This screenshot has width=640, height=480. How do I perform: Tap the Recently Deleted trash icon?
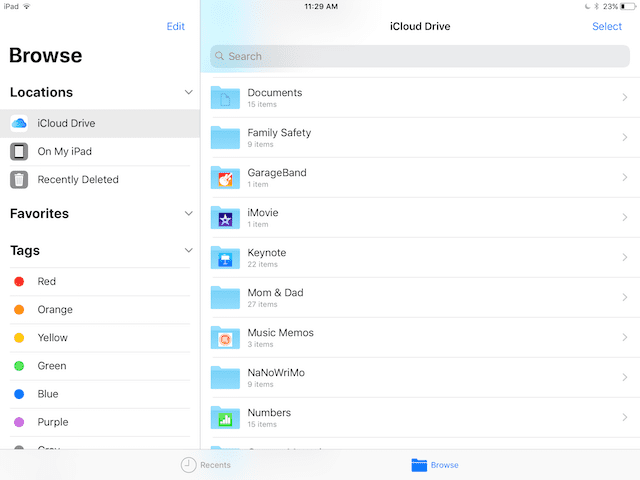[19, 180]
